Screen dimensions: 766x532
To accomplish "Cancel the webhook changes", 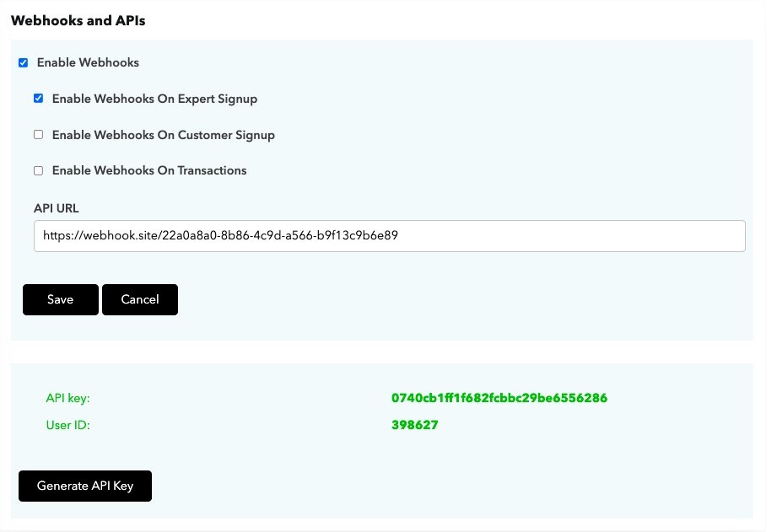I will pyautogui.click(x=140, y=299).
